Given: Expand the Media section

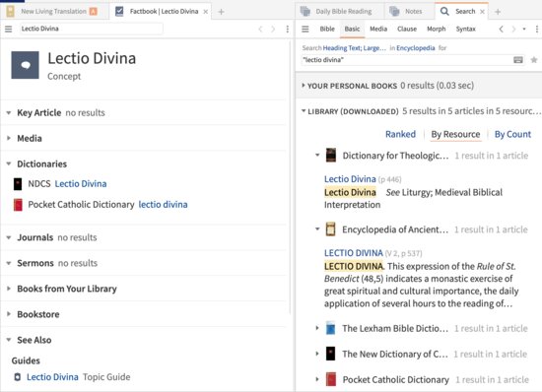Looking at the screenshot, I should pos(9,138).
